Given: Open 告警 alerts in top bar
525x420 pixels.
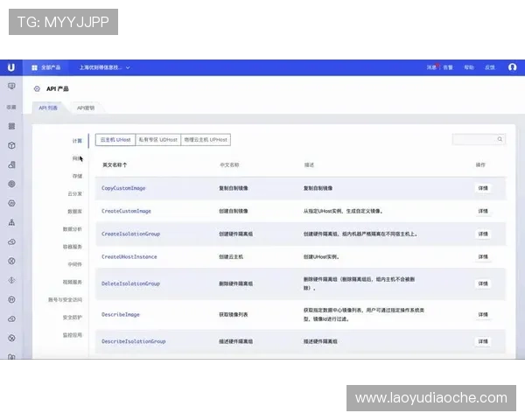Looking at the screenshot, I should coord(448,67).
